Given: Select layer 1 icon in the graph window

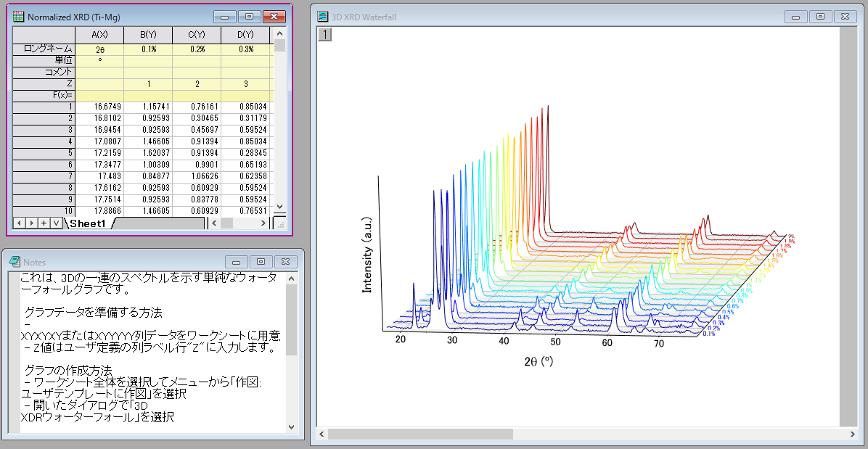Looking at the screenshot, I should 325,34.
